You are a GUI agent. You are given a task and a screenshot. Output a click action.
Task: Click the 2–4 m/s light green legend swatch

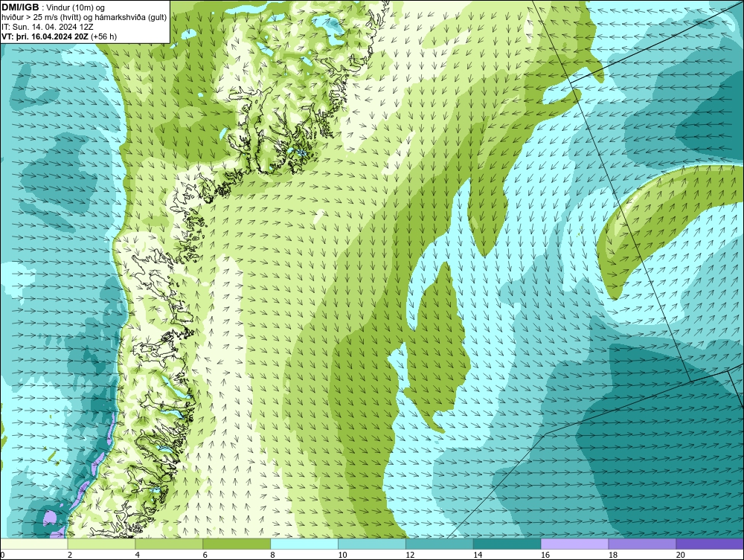101,544
